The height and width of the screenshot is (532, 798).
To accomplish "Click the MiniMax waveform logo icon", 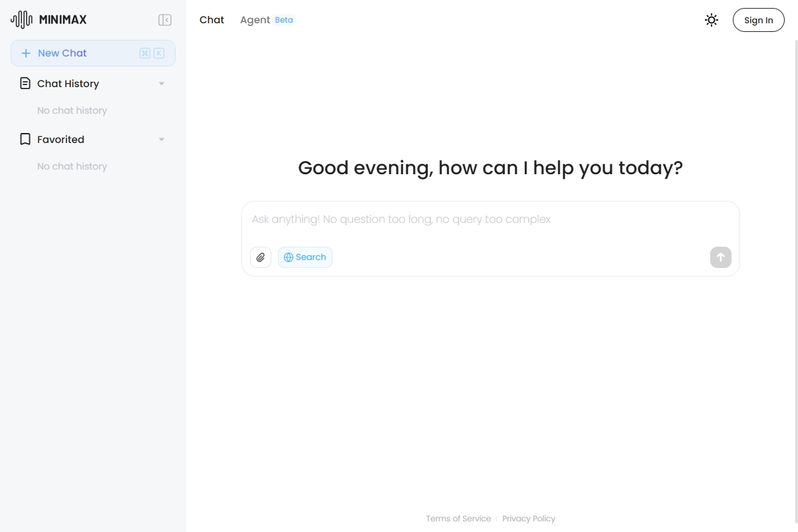I will click(x=21, y=20).
